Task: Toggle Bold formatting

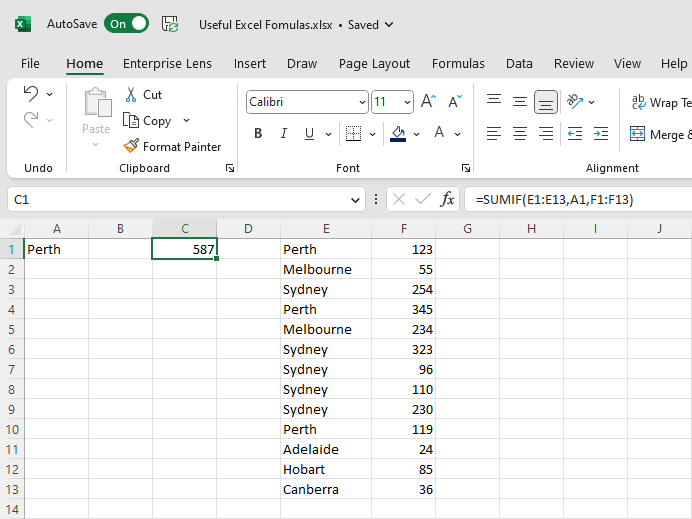Action: (x=258, y=134)
